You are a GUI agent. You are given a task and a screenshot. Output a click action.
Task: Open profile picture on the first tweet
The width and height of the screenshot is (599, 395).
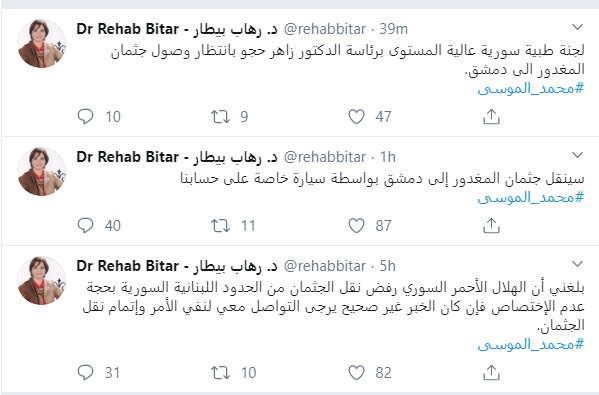pyautogui.click(x=42, y=44)
